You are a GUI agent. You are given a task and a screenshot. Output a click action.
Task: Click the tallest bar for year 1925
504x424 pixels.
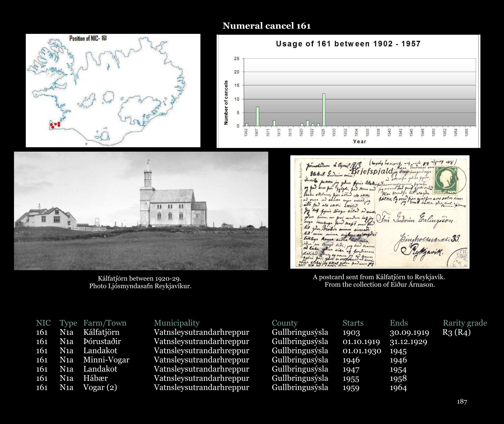(x=324, y=110)
